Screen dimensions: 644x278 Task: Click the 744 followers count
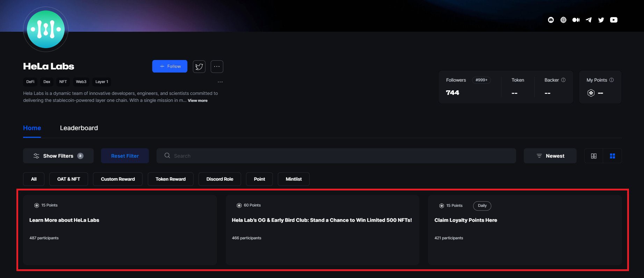coord(453,92)
